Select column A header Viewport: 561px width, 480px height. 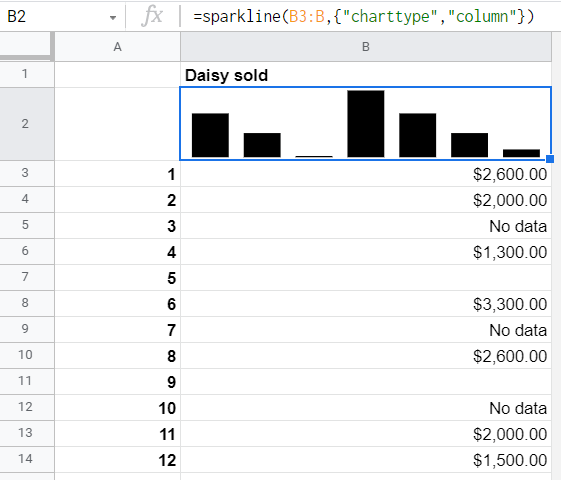(117, 46)
